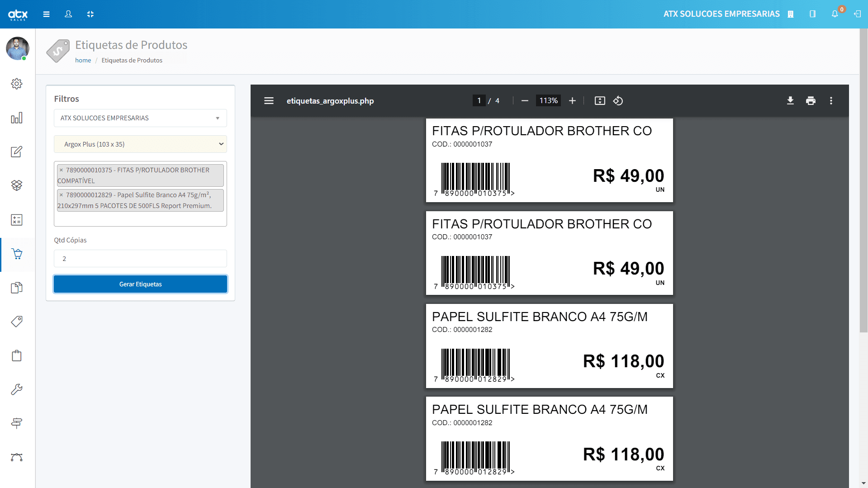Open shopping cart section in sidebar
This screenshot has height=488, width=868.
point(17,254)
